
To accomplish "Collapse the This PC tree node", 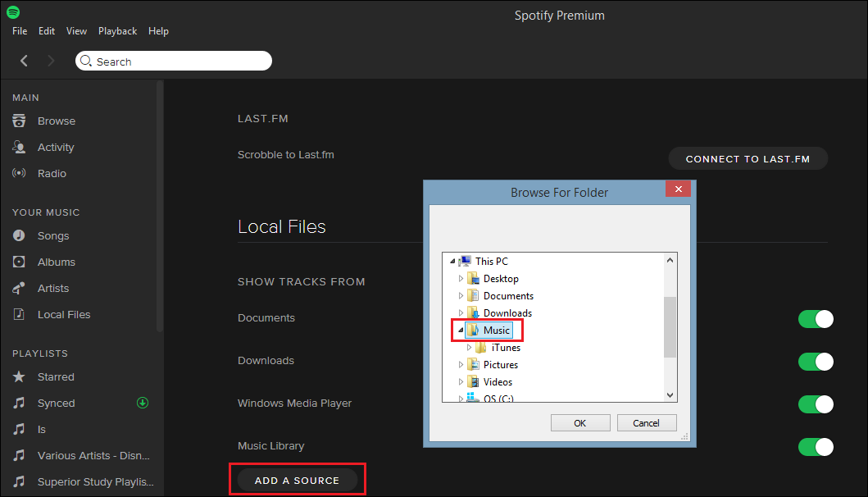I will pyautogui.click(x=452, y=262).
